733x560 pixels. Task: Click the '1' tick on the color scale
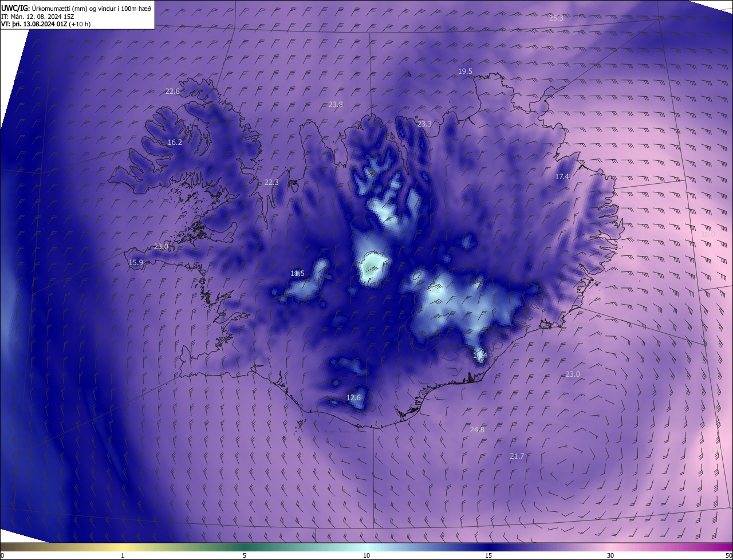pyautogui.click(x=123, y=555)
